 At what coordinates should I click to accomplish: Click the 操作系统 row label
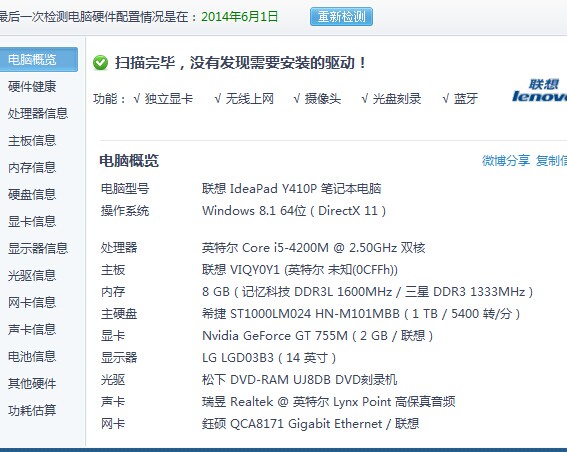coord(125,211)
